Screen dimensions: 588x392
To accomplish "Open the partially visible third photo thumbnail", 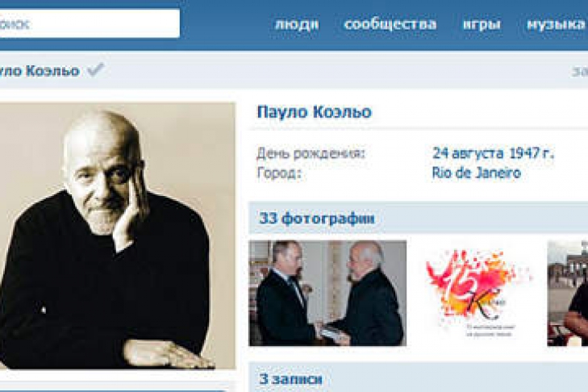I will (x=567, y=293).
